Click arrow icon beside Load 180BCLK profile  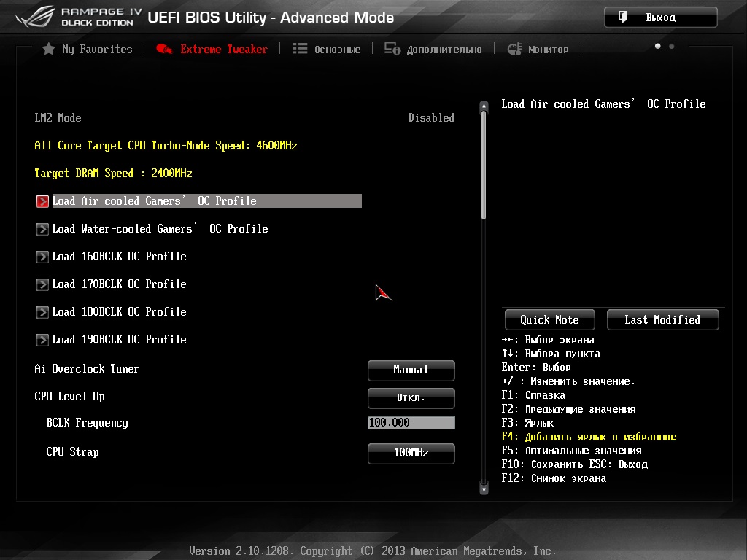[42, 312]
